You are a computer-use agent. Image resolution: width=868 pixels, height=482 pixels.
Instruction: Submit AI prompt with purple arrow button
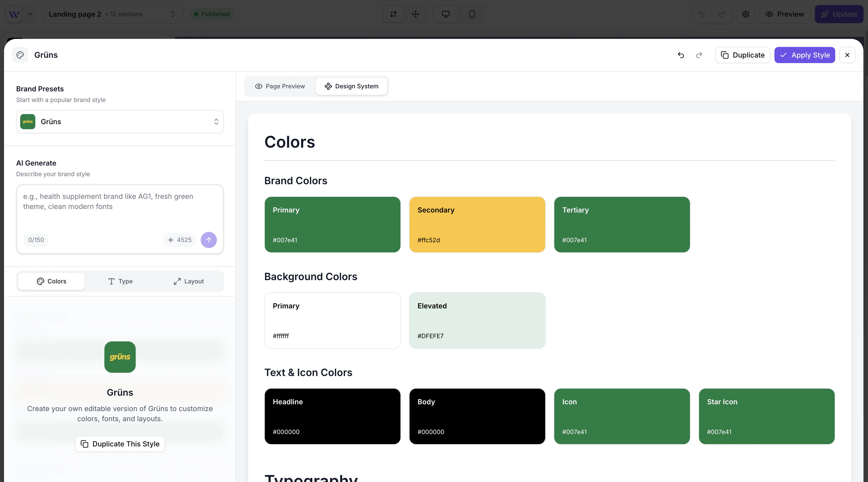coord(209,240)
